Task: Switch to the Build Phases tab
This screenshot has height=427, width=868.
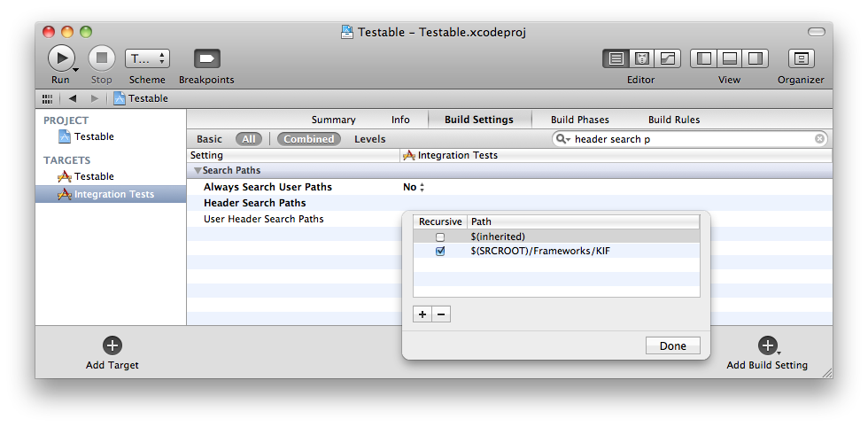Action: click(x=579, y=120)
